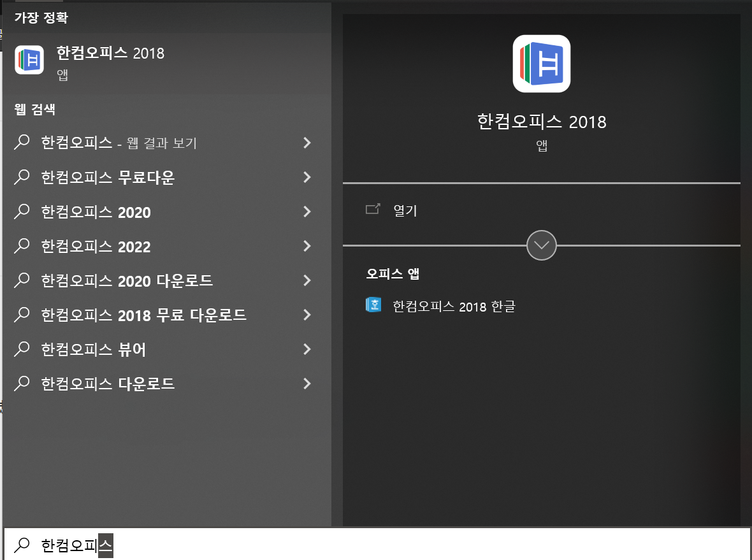Expand arrow for 한컴오피스 - 웹 결과 보기
The image size is (752, 560).
click(307, 143)
